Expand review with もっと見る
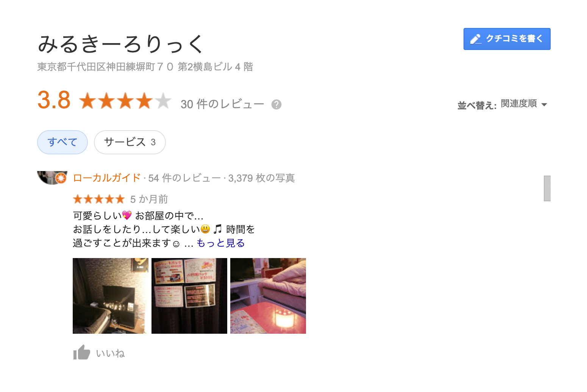 coord(220,243)
